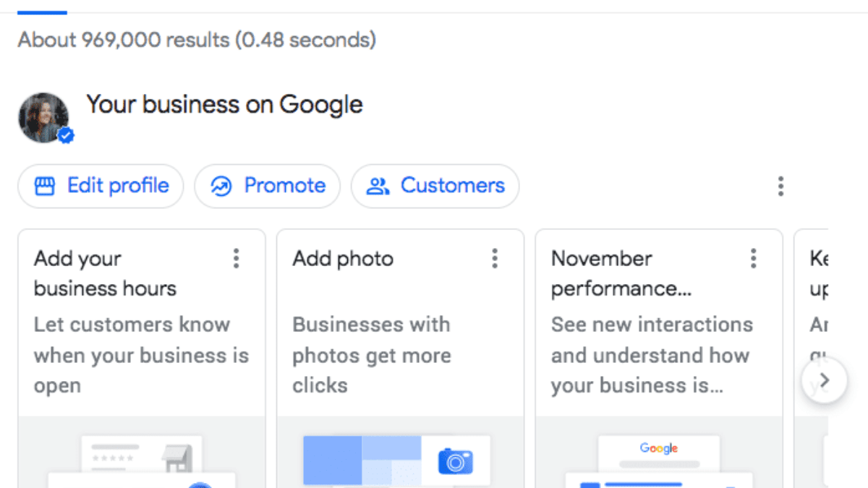This screenshot has height=488, width=868.
Task: Select the Customers button
Action: pyautogui.click(x=435, y=187)
